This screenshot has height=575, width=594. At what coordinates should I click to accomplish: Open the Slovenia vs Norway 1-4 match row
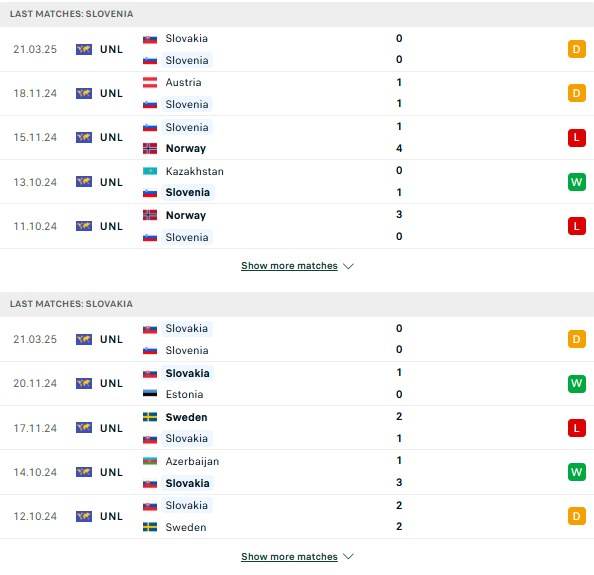coord(297,138)
